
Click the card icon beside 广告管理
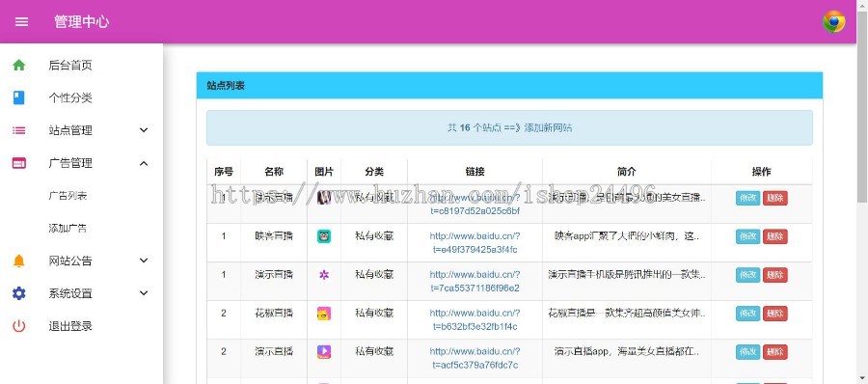(x=19, y=163)
